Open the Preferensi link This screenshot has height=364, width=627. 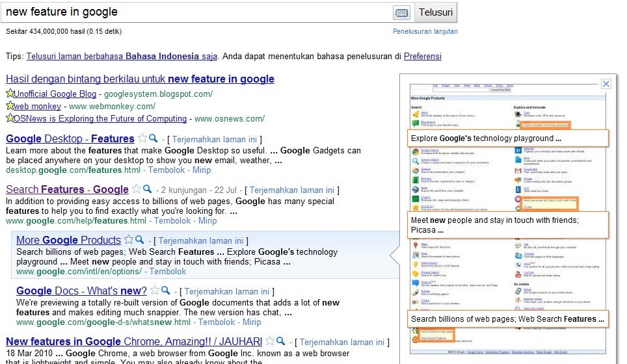point(423,57)
